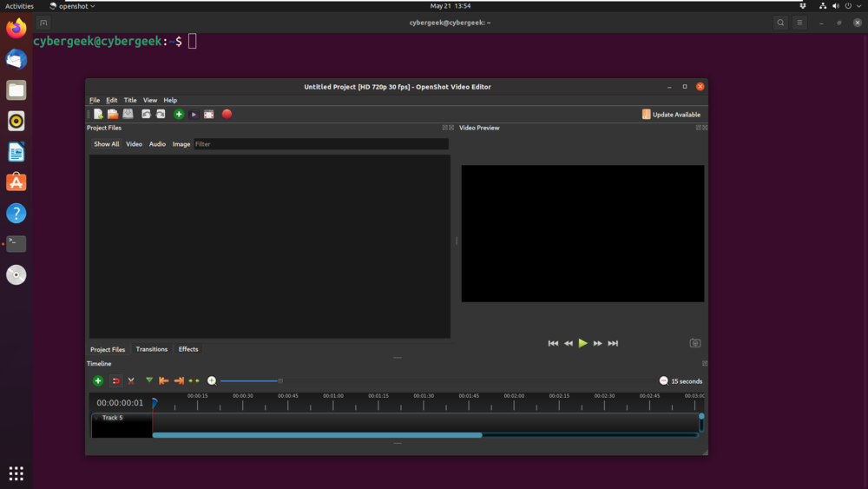Play the video preview
This screenshot has height=489, width=868.
(583, 343)
